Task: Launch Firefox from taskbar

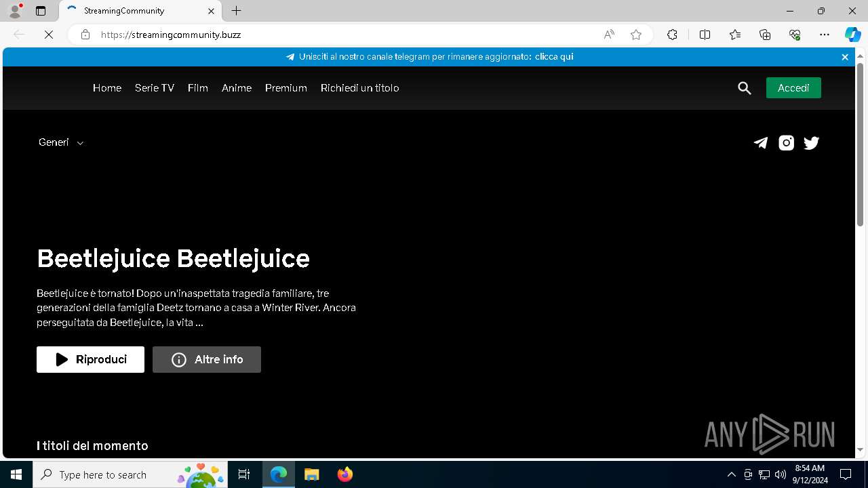Action: coord(345,474)
